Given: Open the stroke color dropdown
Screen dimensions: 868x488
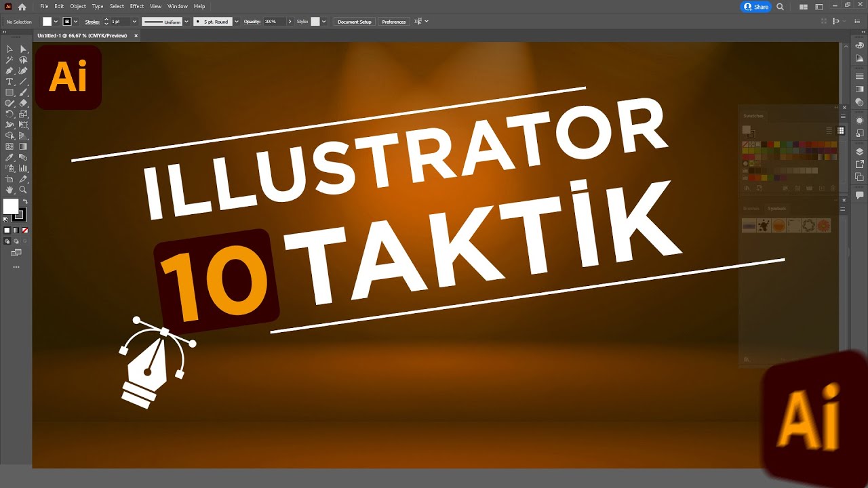Looking at the screenshot, I should (x=77, y=22).
